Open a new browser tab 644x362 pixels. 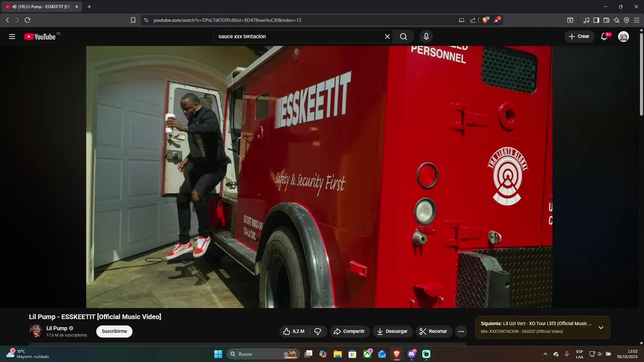pos(89,7)
